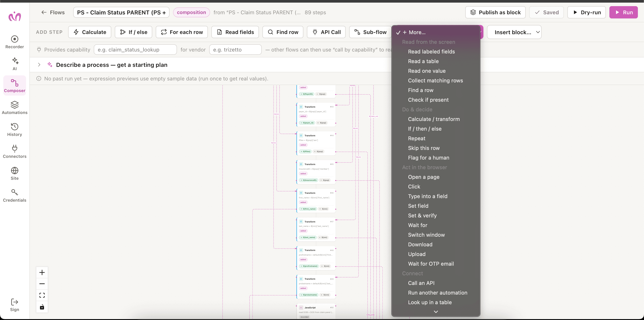This screenshot has width=644, height=320.
Task: Choose Read one value
Action: pos(436,71)
